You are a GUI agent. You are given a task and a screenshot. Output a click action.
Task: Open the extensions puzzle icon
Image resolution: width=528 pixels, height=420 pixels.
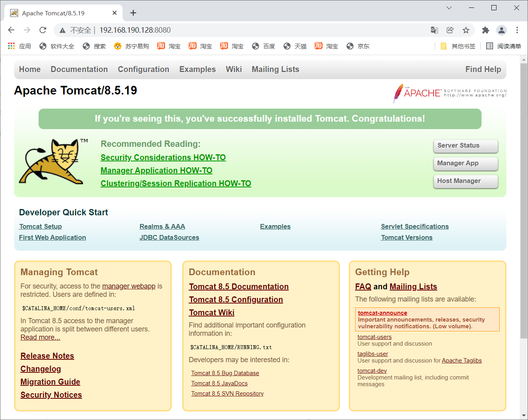[x=485, y=30]
